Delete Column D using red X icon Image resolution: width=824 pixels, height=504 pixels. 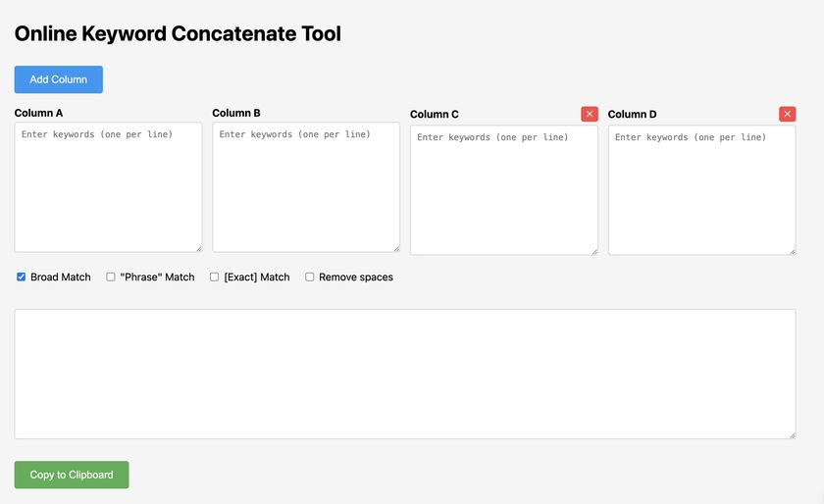788,114
